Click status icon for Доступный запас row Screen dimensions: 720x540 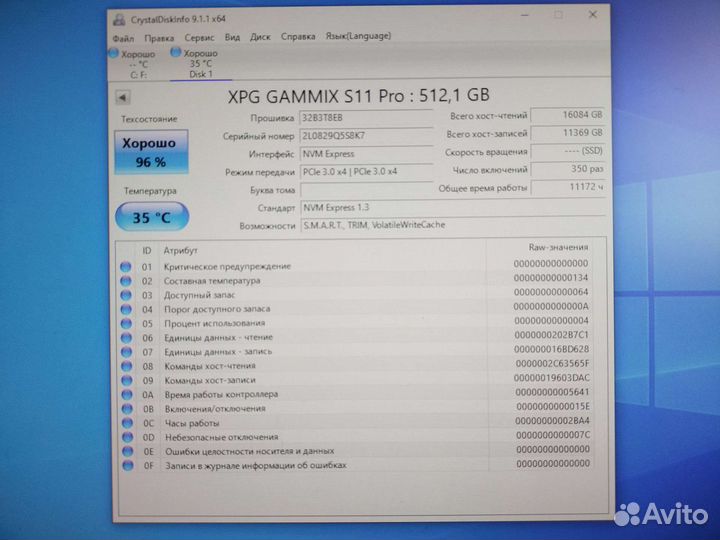126,295
